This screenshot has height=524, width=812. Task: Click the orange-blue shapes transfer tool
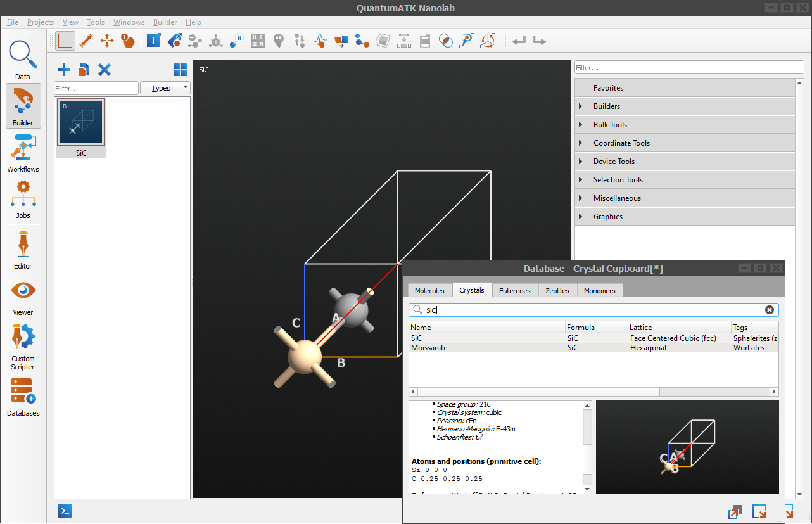pos(341,41)
